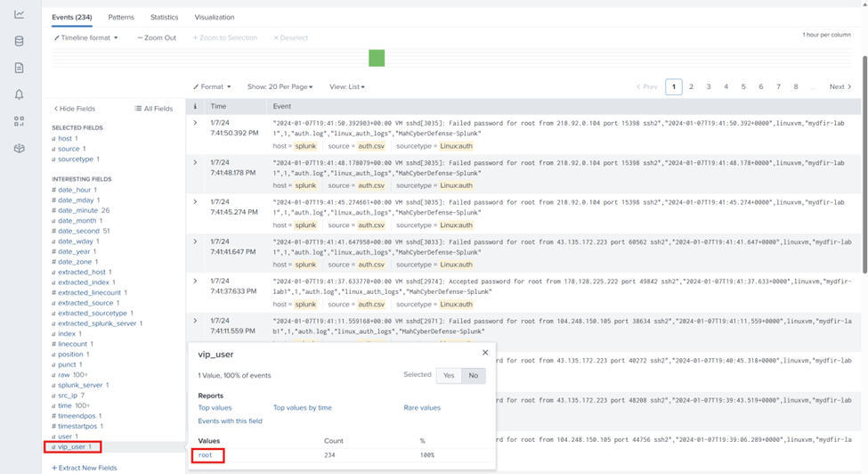This screenshot has width=868, height=474.
Task: Open the cube apps icon in sidebar
Action: point(20,148)
